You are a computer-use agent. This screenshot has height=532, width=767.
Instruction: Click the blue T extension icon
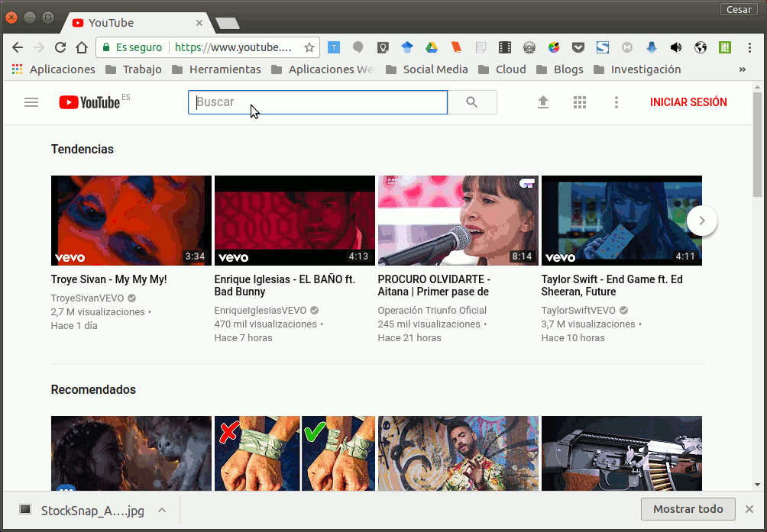[334, 47]
